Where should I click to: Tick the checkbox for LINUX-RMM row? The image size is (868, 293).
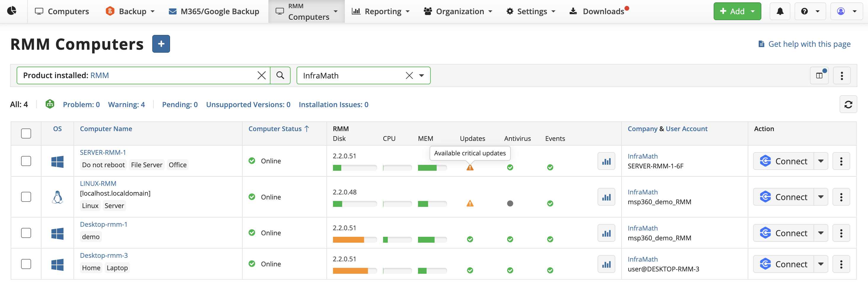click(25, 197)
